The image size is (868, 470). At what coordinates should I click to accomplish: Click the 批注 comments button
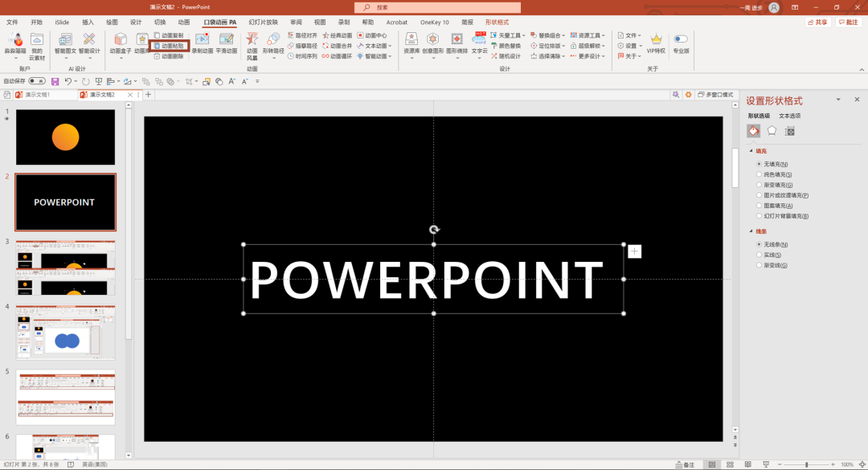848,22
